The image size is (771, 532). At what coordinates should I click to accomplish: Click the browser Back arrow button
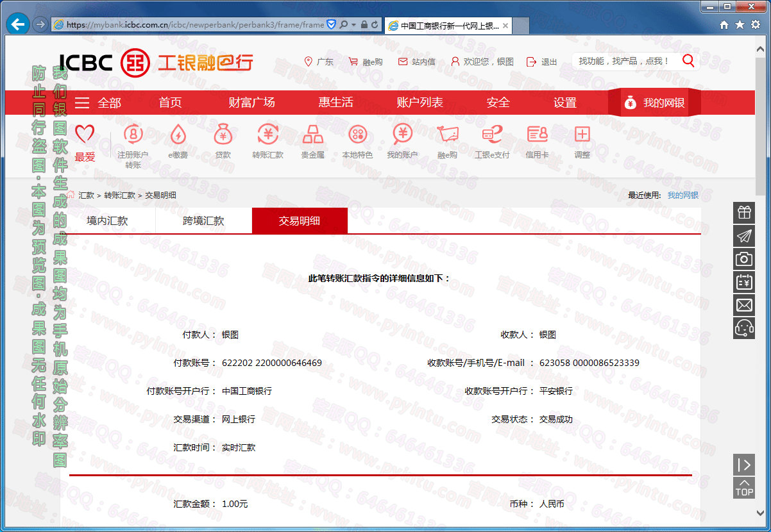tap(18, 25)
